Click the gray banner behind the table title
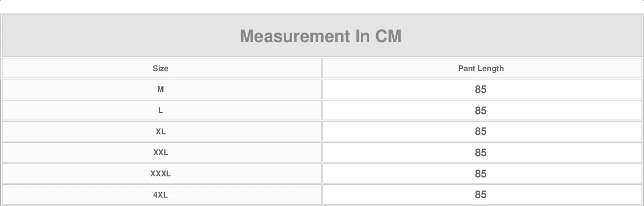 pos(321,36)
